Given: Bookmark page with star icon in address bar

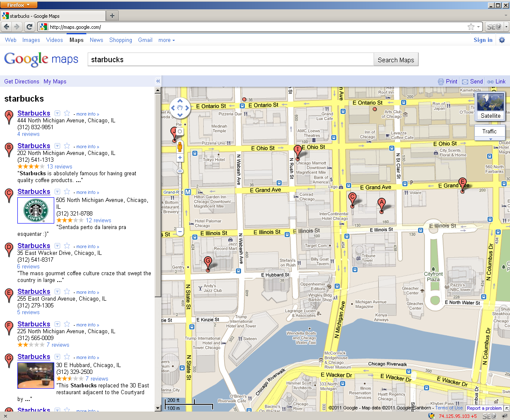Looking at the screenshot, I should 471,27.
